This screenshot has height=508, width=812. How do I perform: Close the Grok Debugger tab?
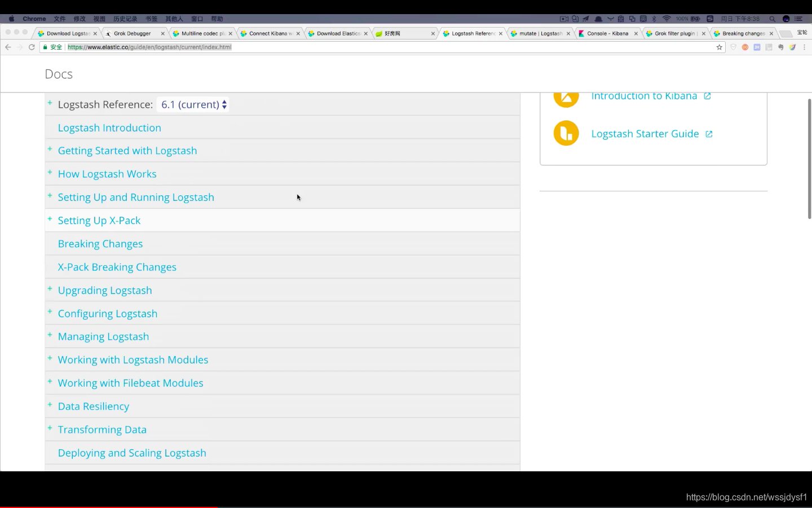[x=163, y=33]
